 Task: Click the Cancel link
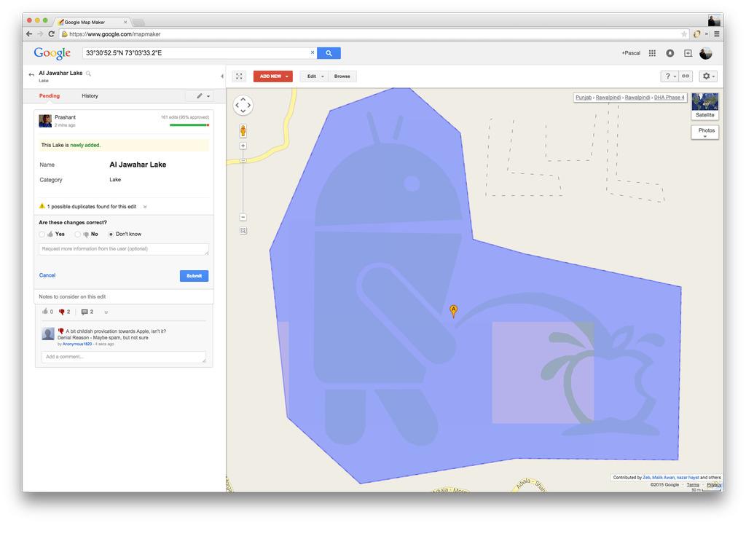click(47, 275)
